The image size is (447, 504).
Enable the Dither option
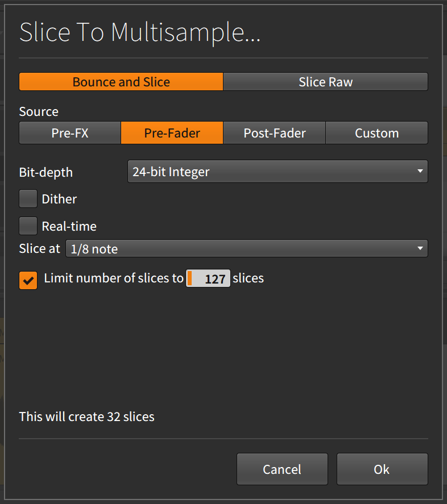(28, 199)
